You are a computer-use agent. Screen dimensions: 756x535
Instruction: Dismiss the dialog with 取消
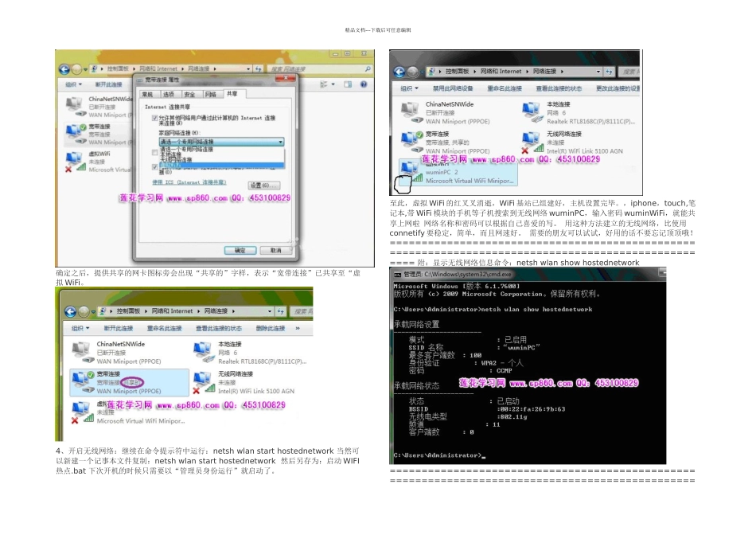click(x=276, y=250)
